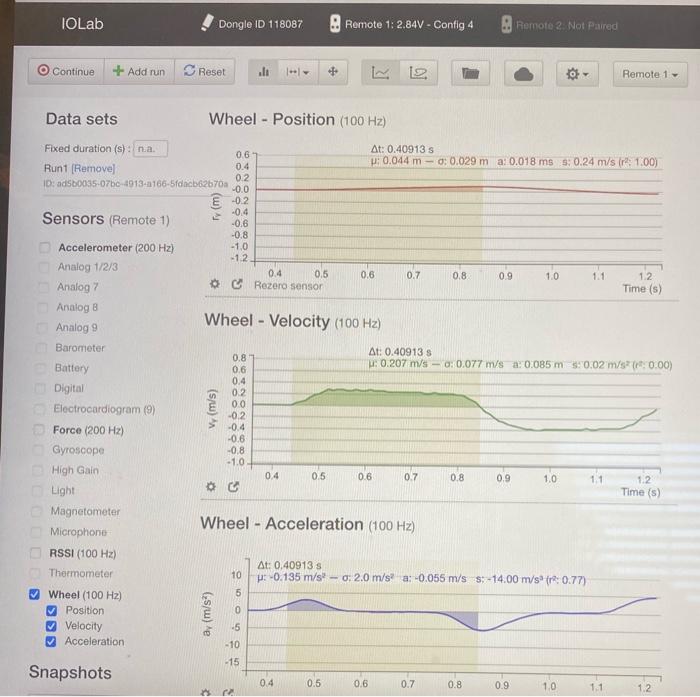Screen dimensions: 700x697
Task: Click the Remove link for Run1
Action: 93,168
